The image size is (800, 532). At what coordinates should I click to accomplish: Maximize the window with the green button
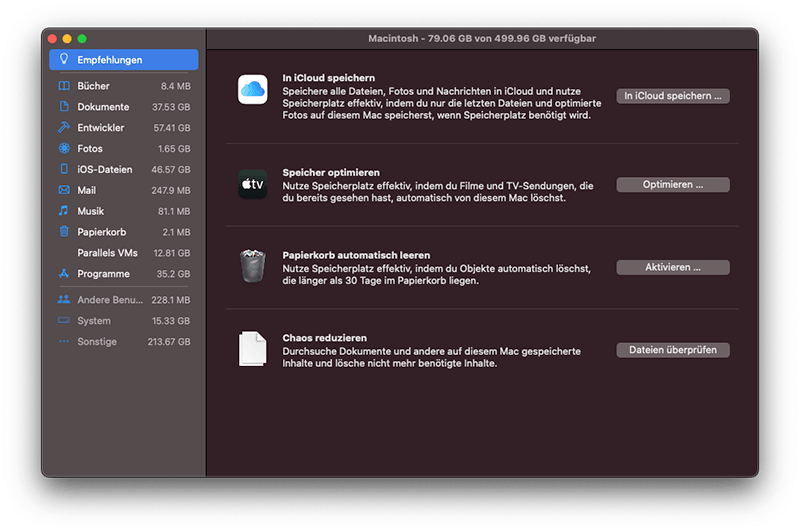coord(82,38)
